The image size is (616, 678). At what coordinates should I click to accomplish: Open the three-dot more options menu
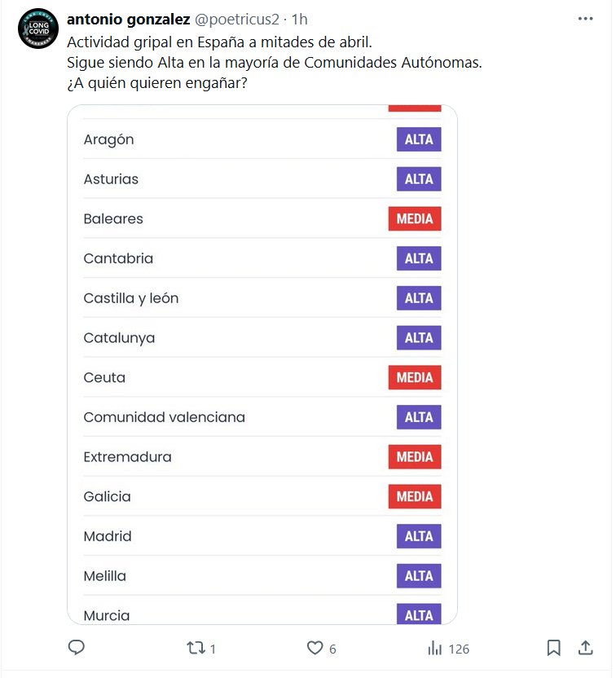pyautogui.click(x=586, y=19)
